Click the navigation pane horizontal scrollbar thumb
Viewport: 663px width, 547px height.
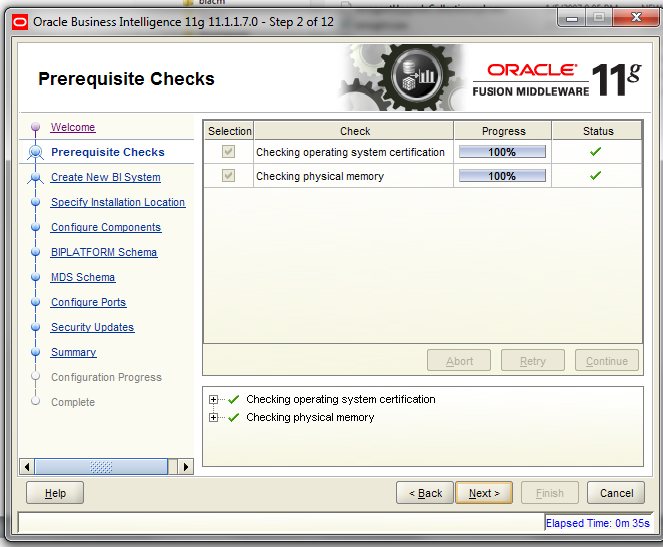point(101,467)
